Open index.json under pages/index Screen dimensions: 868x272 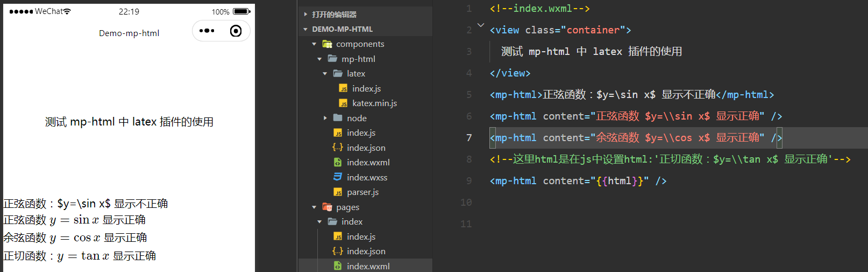(x=366, y=251)
